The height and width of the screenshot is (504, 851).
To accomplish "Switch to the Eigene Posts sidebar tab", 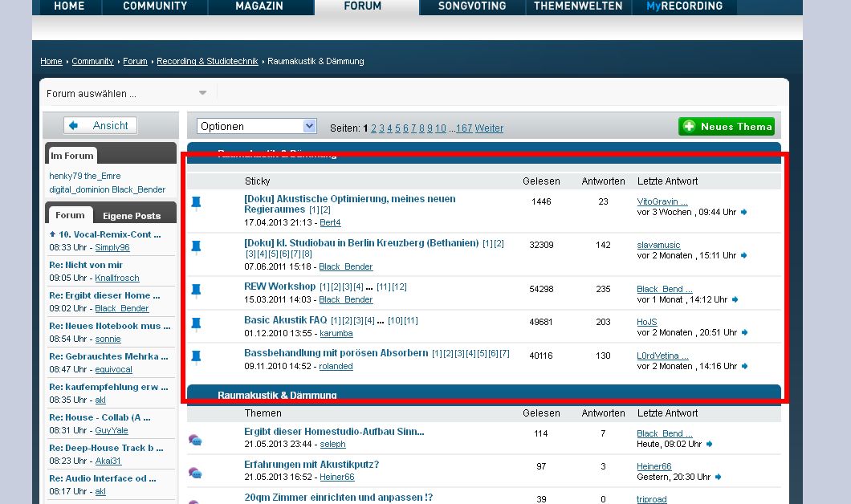I will pos(132,216).
